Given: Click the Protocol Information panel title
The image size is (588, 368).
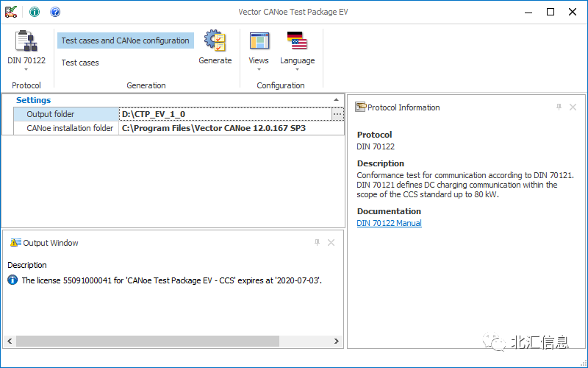Looking at the screenshot, I should tap(404, 107).
